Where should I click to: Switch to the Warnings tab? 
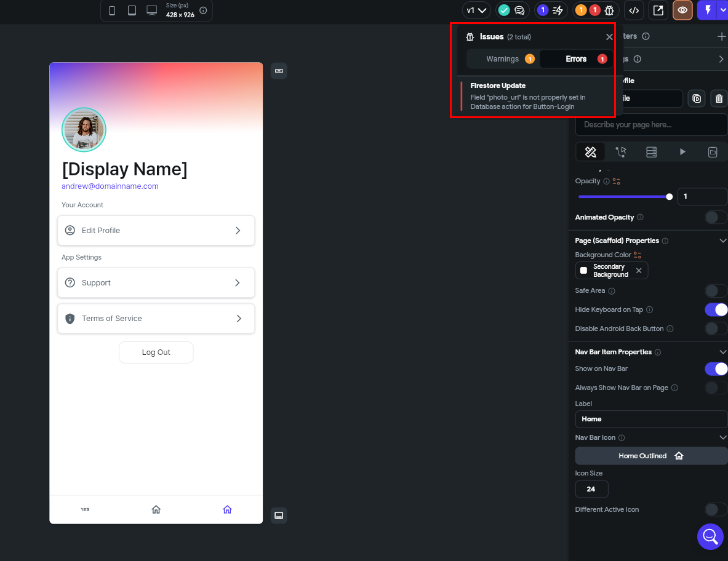coord(503,59)
